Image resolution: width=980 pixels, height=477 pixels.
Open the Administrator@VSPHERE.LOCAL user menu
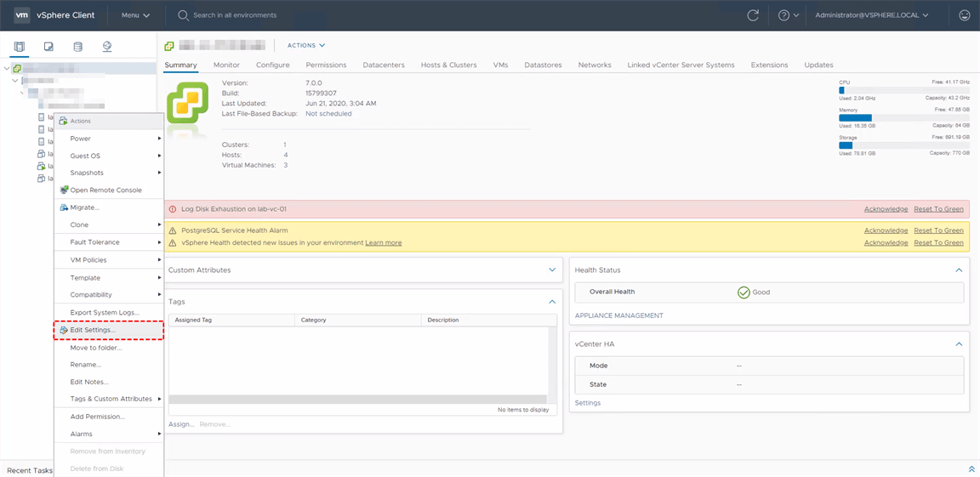point(871,15)
